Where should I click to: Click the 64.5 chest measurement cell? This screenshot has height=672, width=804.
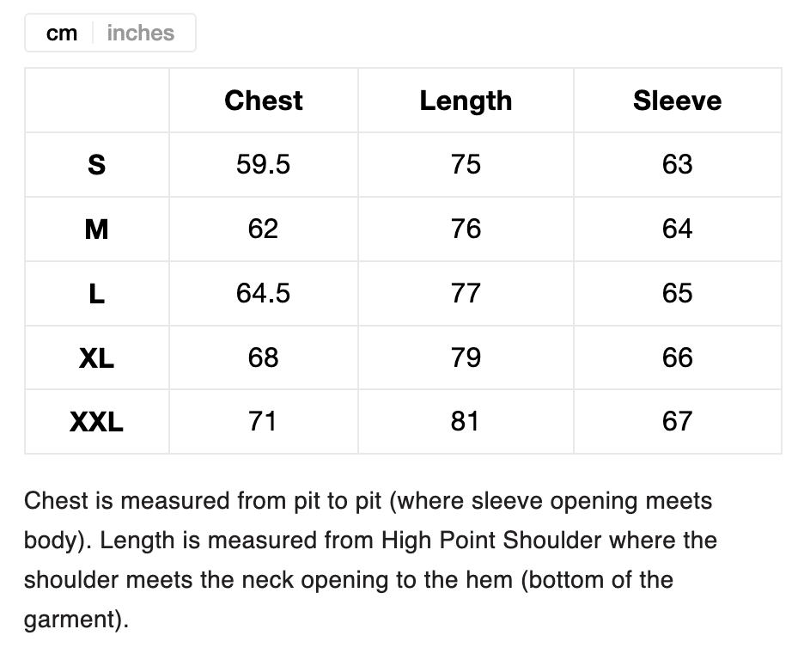pyautogui.click(x=263, y=293)
